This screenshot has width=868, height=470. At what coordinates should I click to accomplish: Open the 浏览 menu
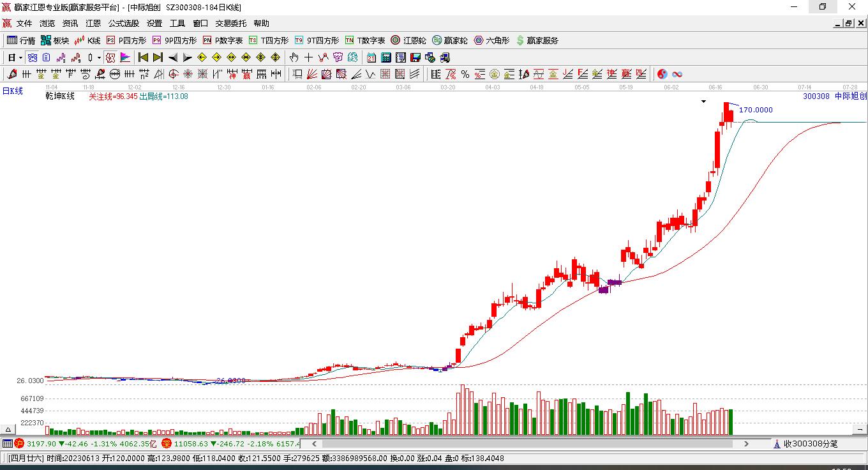click(47, 23)
